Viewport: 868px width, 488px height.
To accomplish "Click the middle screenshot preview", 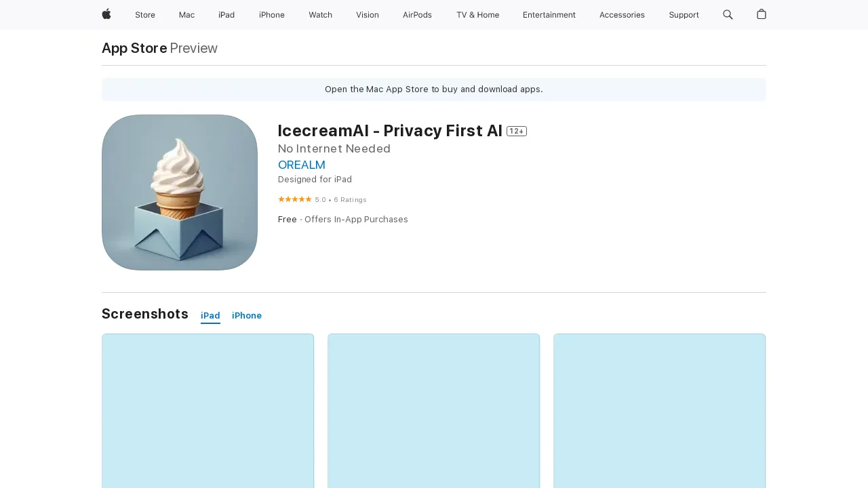I will [433, 410].
